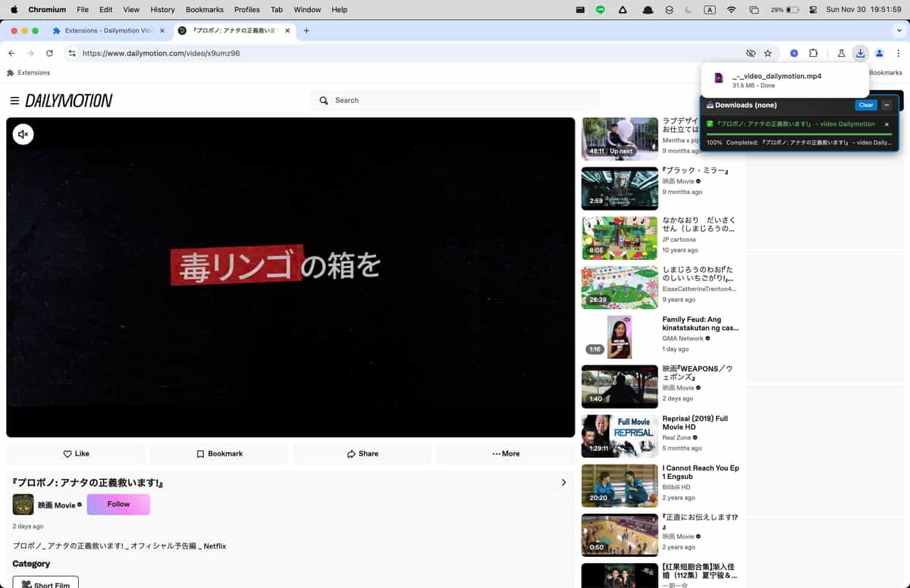Toggle Bookmark on the video

(x=218, y=453)
